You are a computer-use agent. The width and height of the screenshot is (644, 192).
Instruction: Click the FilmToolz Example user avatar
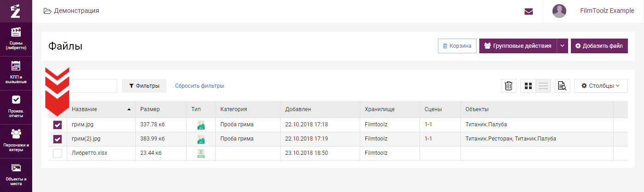pos(559,11)
